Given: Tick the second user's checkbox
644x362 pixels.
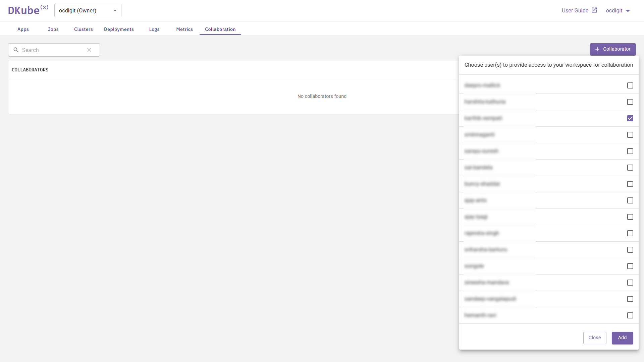Looking at the screenshot, I should [630, 102].
